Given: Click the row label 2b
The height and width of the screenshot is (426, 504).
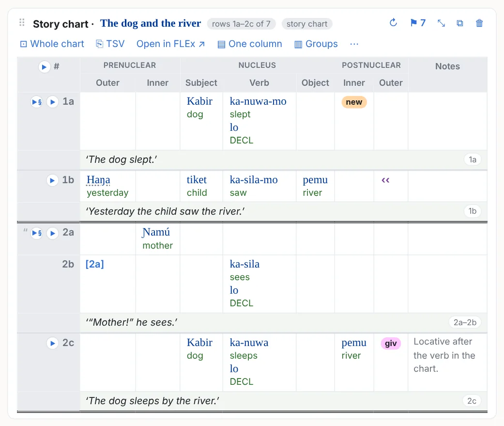Looking at the screenshot, I should pyautogui.click(x=68, y=264).
